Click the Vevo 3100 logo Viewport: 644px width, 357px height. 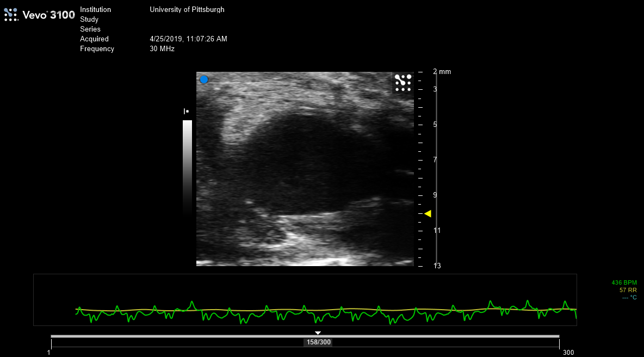pos(39,15)
